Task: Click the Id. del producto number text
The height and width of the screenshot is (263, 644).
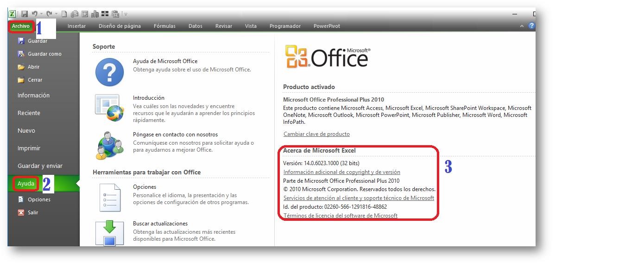Action: click(x=335, y=207)
